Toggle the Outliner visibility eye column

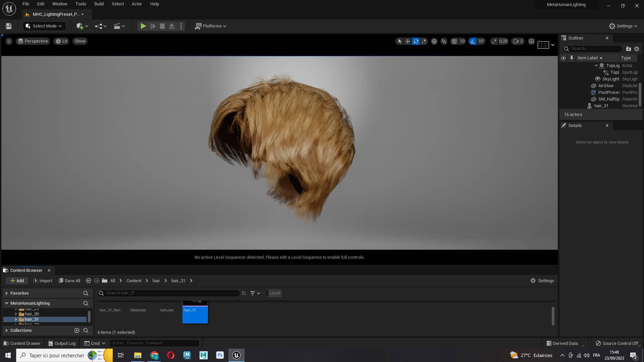[563, 58]
